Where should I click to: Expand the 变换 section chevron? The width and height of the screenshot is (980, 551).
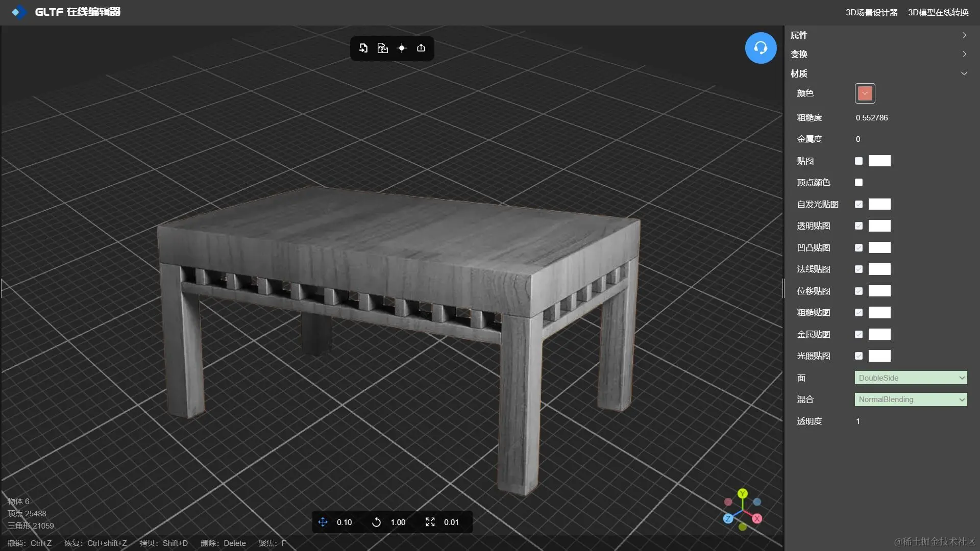[x=964, y=54]
